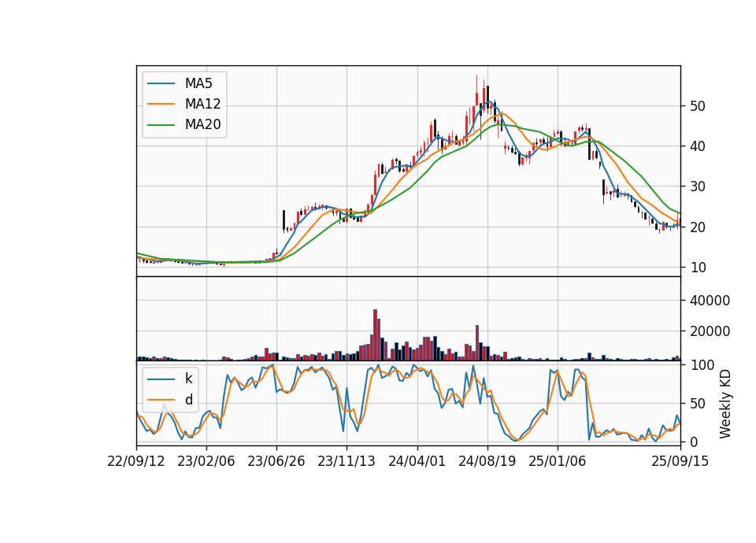The width and height of the screenshot is (756, 543).
Task: Click the MA20 legend label
Action: click(x=202, y=124)
